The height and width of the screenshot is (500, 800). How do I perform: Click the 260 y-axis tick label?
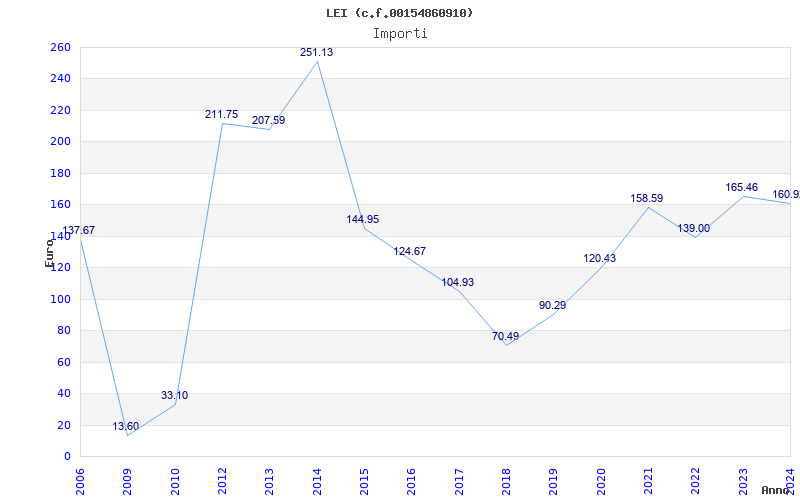tap(60, 47)
